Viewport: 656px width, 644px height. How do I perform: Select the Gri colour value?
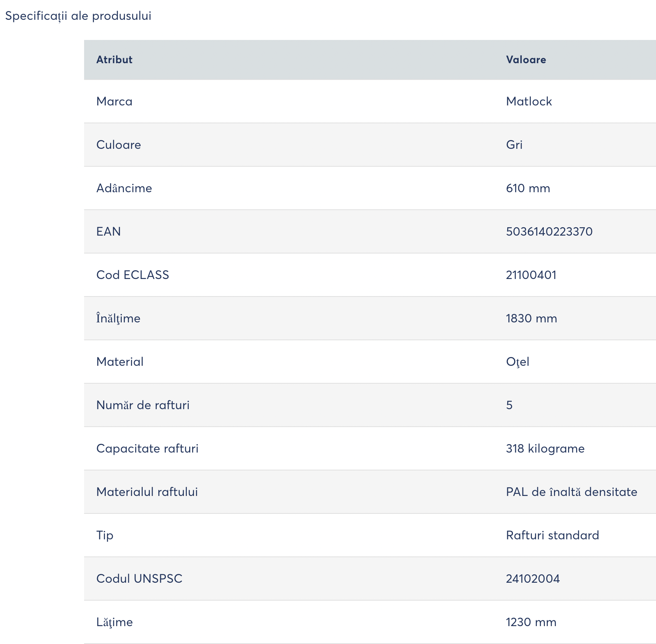click(x=514, y=145)
